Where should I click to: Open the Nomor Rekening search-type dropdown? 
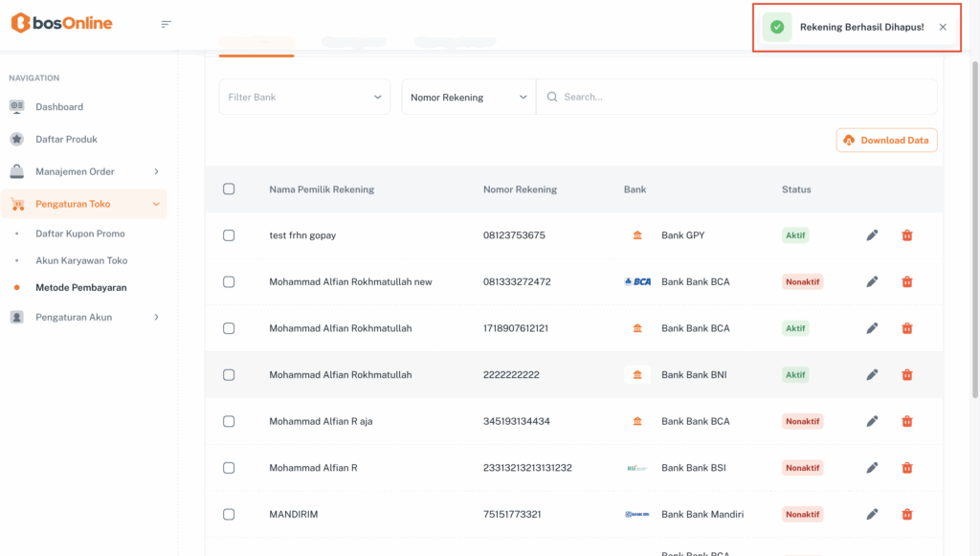(x=468, y=97)
